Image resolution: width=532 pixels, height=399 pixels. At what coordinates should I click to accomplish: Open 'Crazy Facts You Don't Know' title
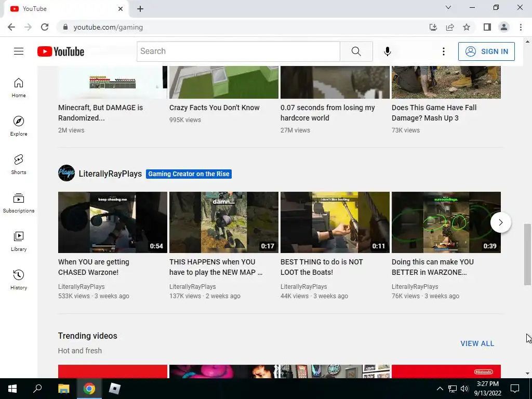215,108
